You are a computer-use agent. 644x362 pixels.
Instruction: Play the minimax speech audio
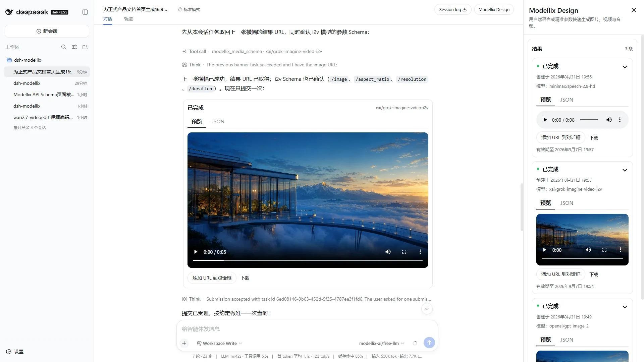545,120
